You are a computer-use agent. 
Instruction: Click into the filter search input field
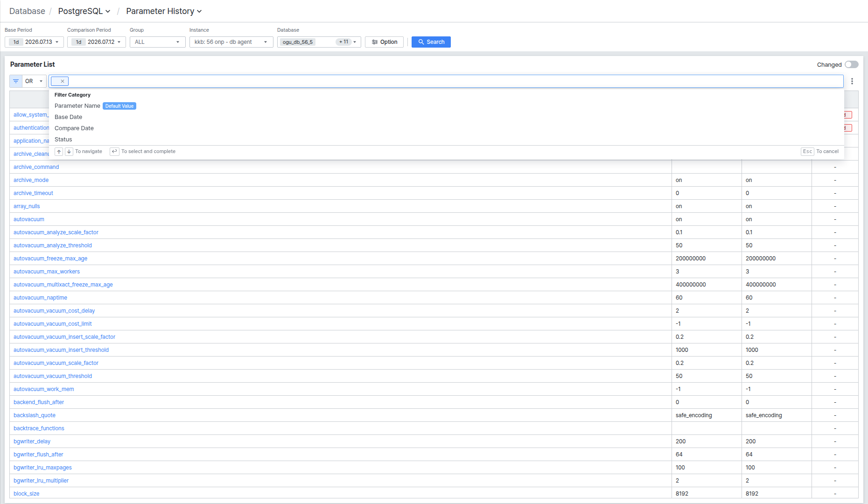click(x=455, y=81)
